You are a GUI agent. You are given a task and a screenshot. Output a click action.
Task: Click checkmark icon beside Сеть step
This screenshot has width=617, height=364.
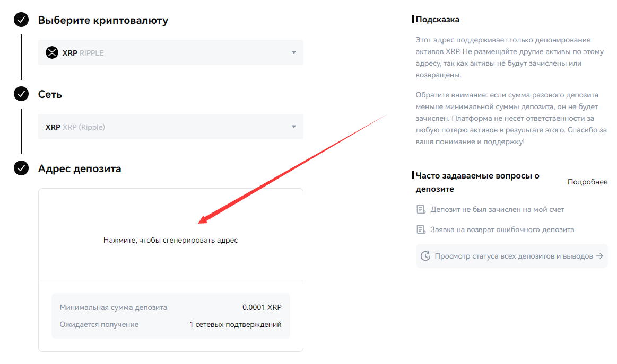(x=21, y=94)
